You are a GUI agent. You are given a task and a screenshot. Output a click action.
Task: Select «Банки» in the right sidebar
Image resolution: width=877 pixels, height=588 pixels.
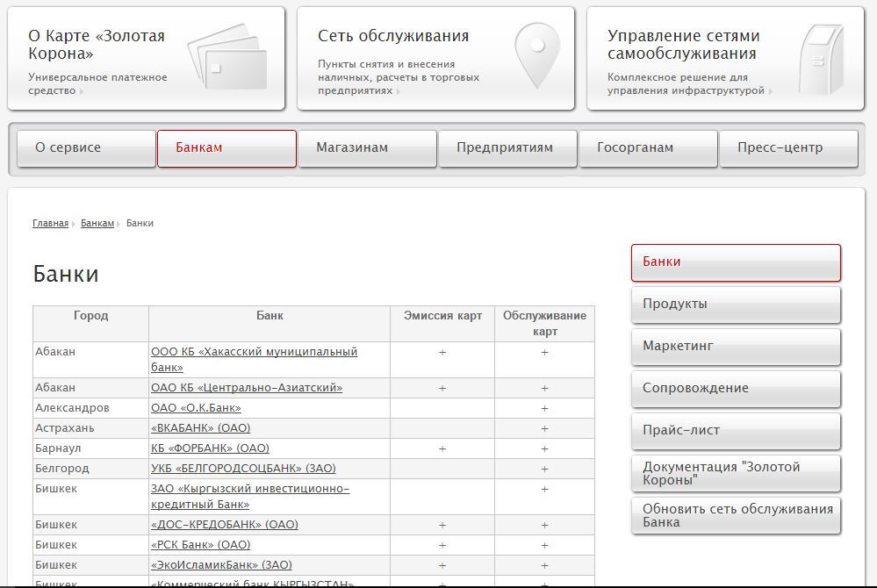click(x=736, y=262)
